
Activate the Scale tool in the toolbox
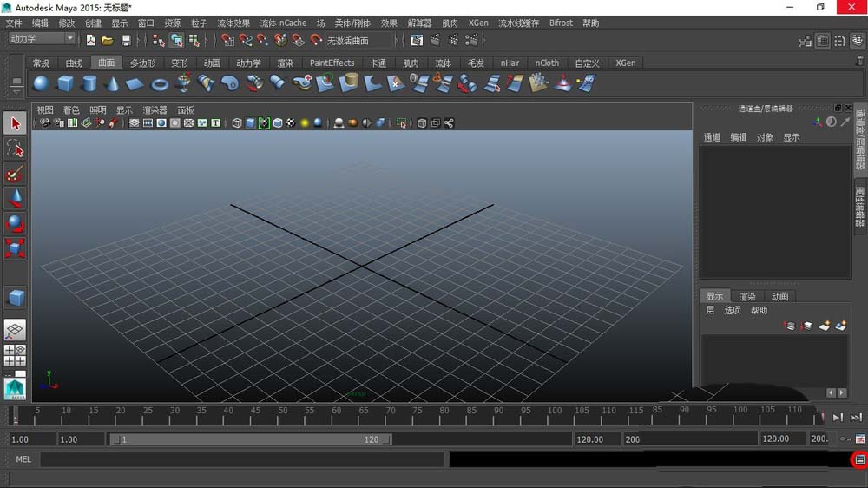pos(16,249)
